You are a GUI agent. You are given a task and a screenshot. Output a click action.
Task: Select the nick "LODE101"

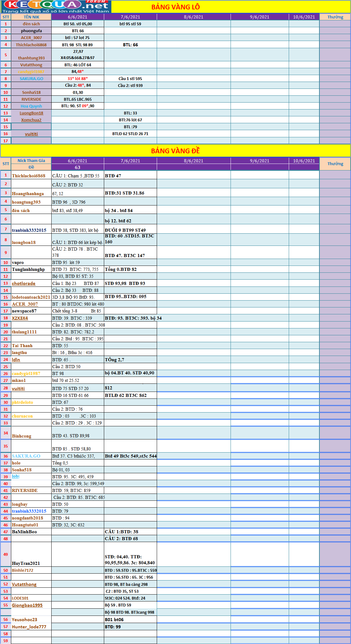[20, 598]
